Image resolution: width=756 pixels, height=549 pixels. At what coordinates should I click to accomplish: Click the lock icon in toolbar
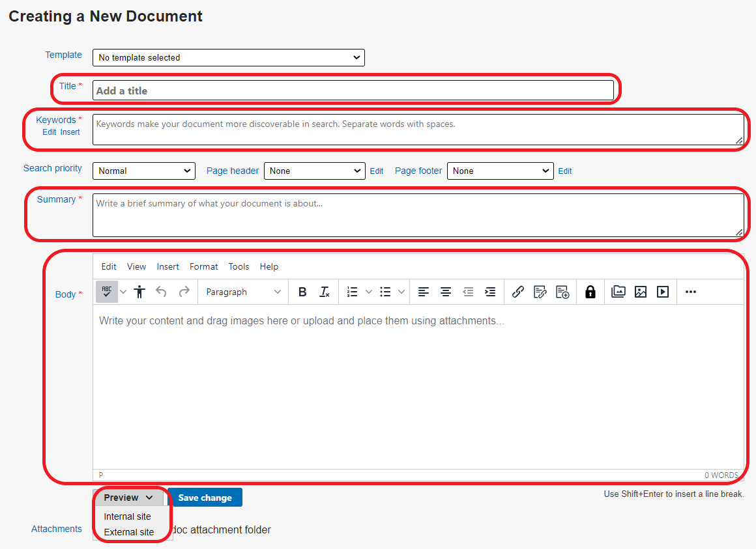(x=590, y=292)
